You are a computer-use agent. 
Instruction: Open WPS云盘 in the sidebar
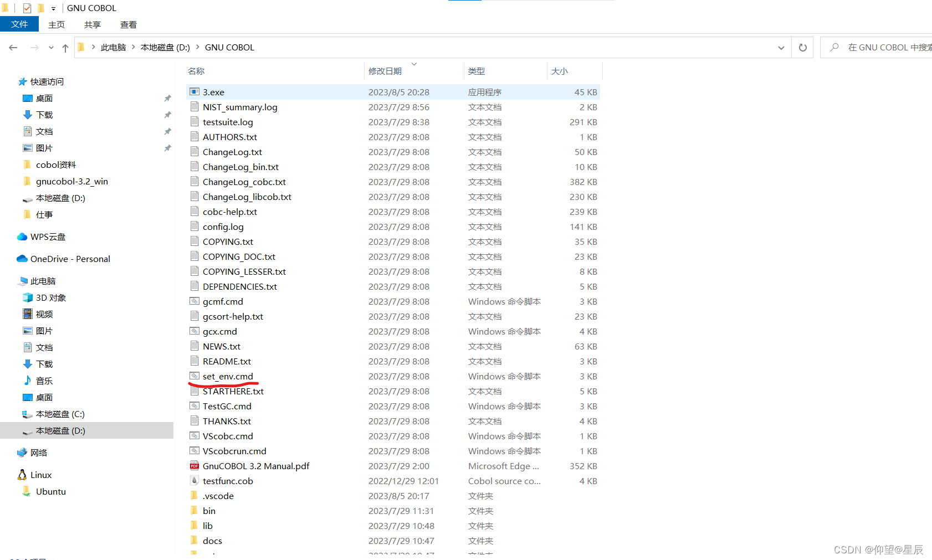coord(47,237)
